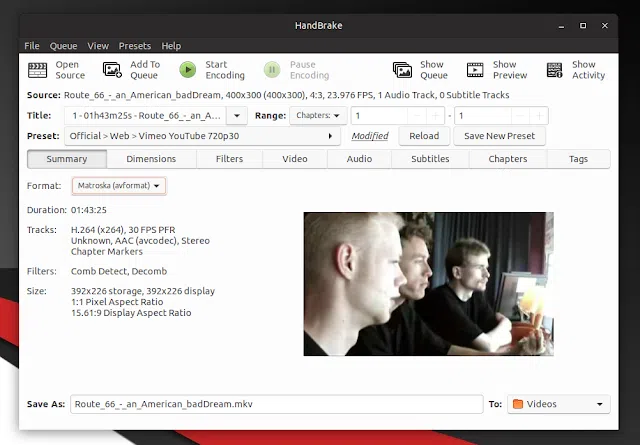
Task: Open the Help menu
Action: coord(171,46)
